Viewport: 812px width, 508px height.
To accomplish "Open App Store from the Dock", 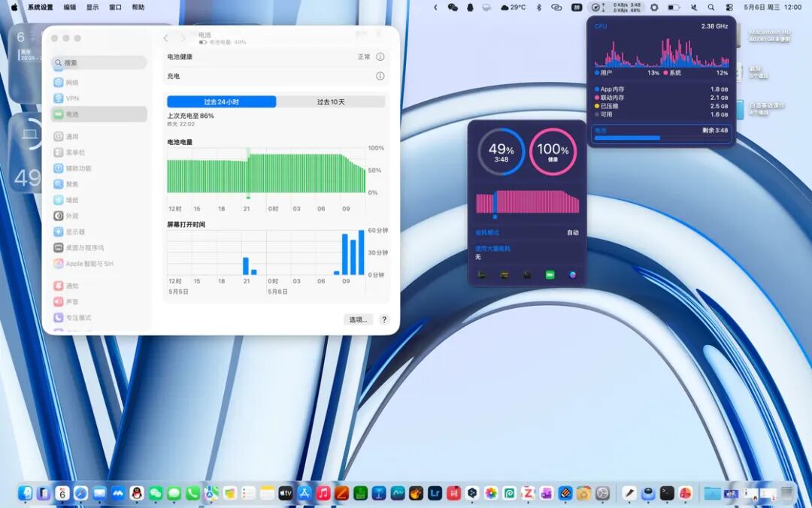I will 304,494.
